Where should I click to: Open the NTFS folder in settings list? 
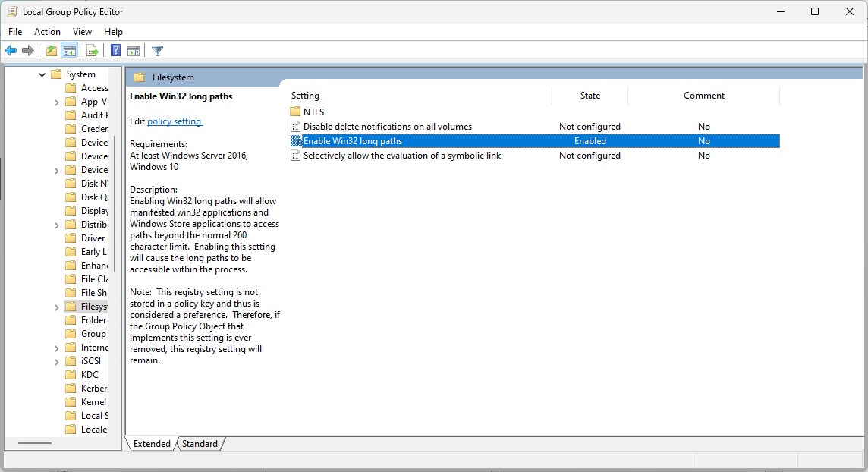click(313, 112)
